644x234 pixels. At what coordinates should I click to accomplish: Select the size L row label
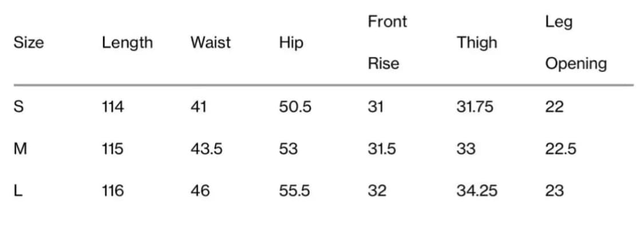click(x=18, y=191)
